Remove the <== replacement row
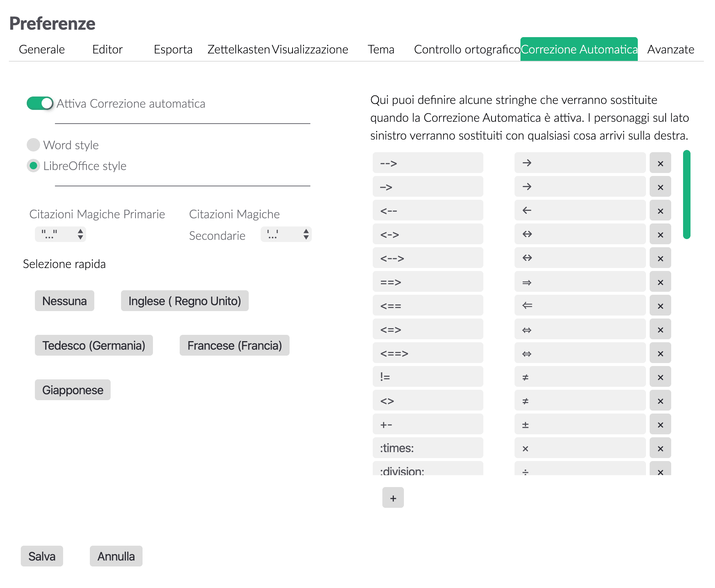Screen dimensions: 715x588 click(x=660, y=306)
